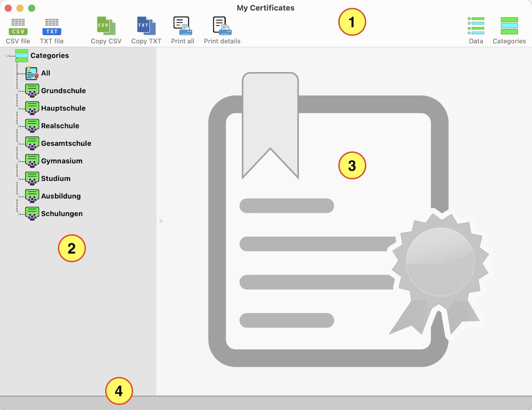Minimize the window with the yellow button
Viewport: 532px width, 410px height.
coord(20,8)
